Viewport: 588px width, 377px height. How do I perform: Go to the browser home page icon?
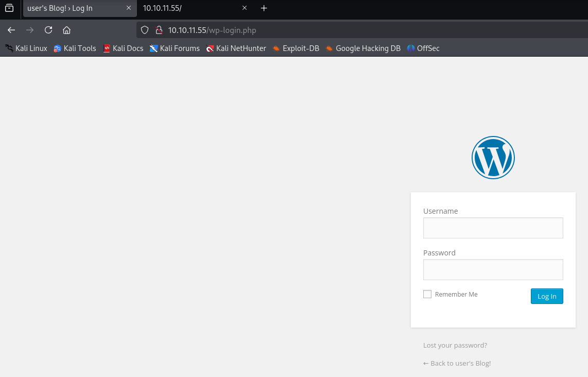(66, 30)
